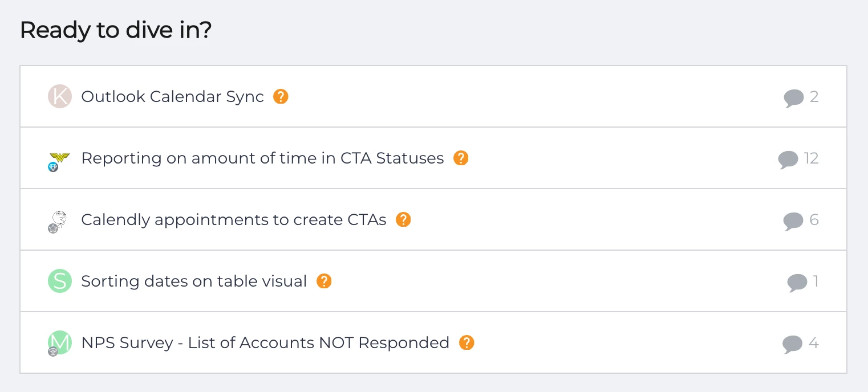Open the Outlook Calendar Sync topic
The image size is (868, 392).
pyautogui.click(x=172, y=97)
